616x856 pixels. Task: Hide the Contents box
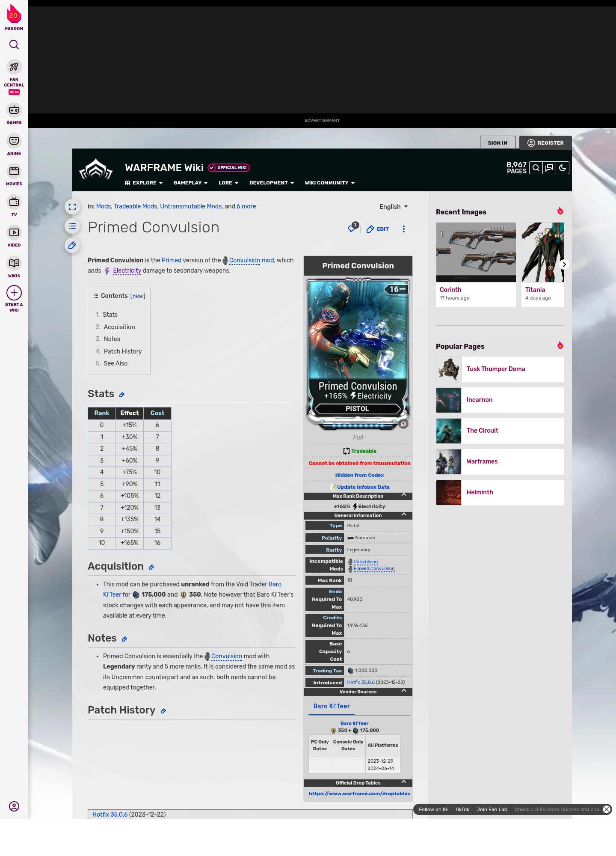[x=138, y=296]
